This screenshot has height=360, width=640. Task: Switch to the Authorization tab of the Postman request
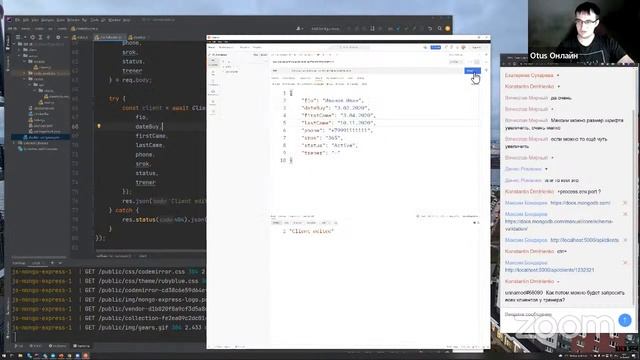click(x=289, y=78)
